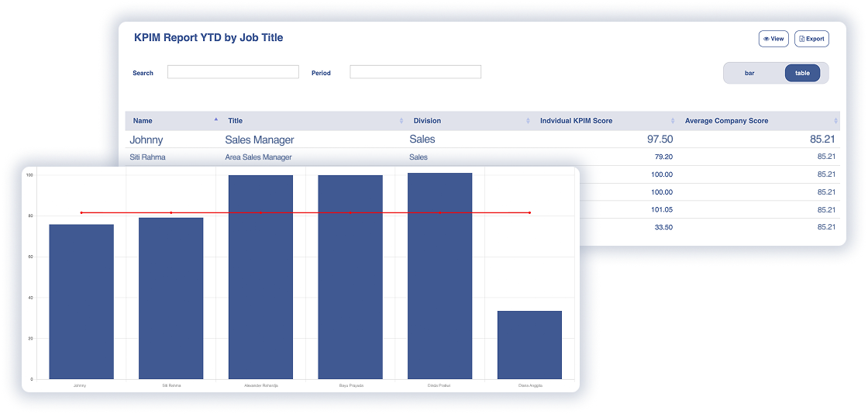Click the Dinda Pratiwi chart bar

(x=439, y=276)
